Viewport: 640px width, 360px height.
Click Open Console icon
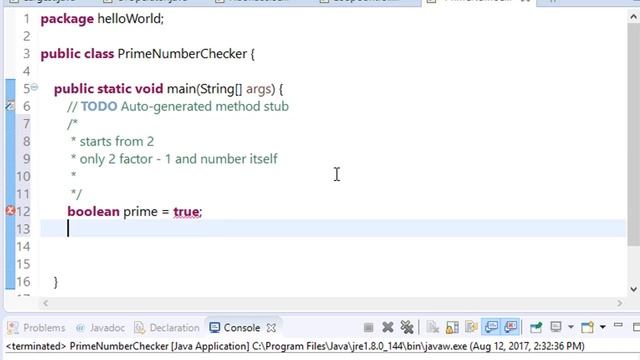(587, 327)
